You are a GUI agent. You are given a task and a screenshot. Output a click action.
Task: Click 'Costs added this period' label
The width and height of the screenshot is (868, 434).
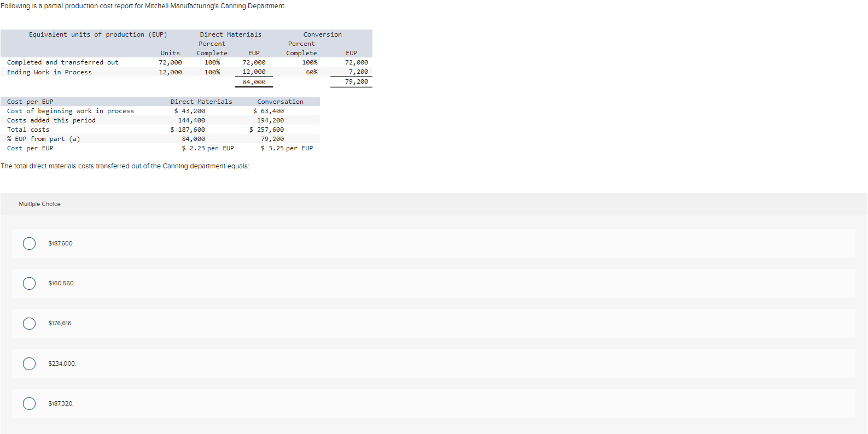[x=51, y=120]
